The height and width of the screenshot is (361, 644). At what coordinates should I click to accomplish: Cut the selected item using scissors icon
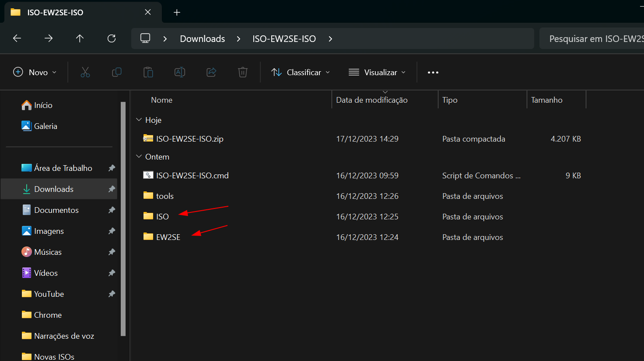85,72
